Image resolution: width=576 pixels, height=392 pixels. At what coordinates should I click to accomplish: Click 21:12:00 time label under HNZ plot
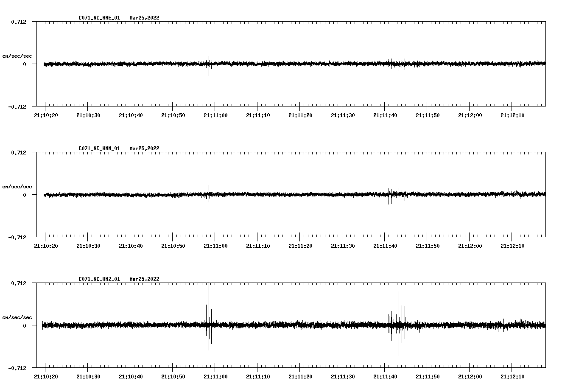point(470,377)
